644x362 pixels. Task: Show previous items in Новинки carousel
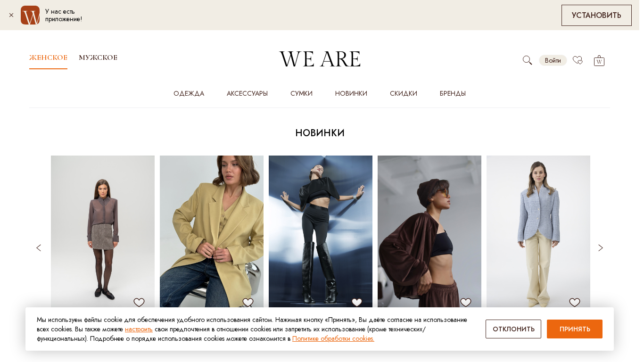tap(39, 248)
